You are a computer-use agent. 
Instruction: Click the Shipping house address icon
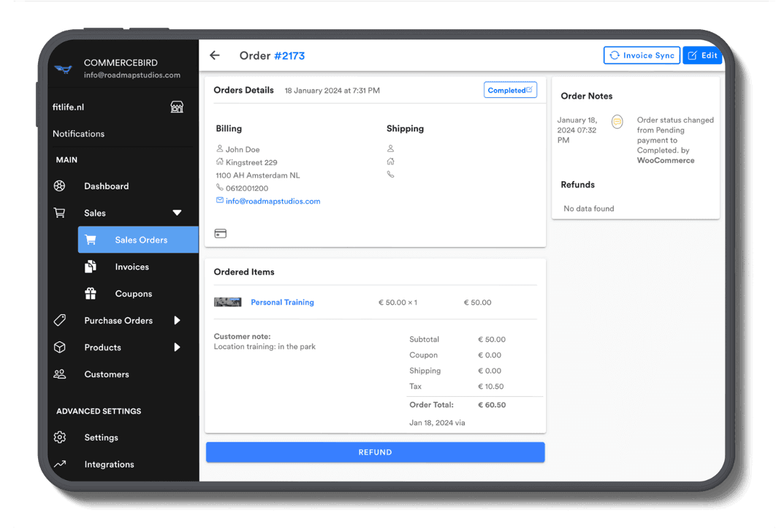coord(390,161)
